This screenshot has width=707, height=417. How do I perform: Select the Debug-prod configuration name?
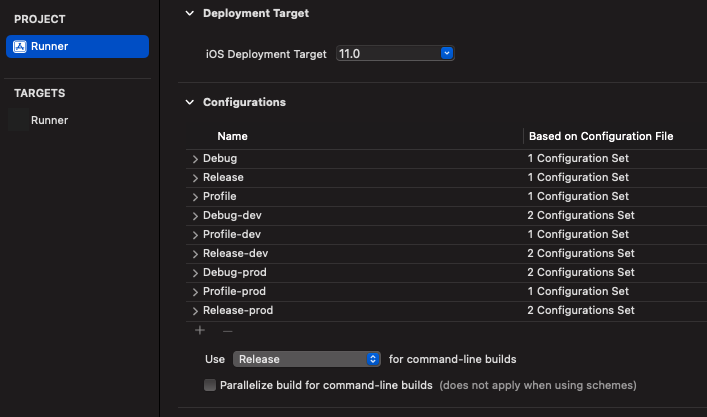[x=234, y=272]
